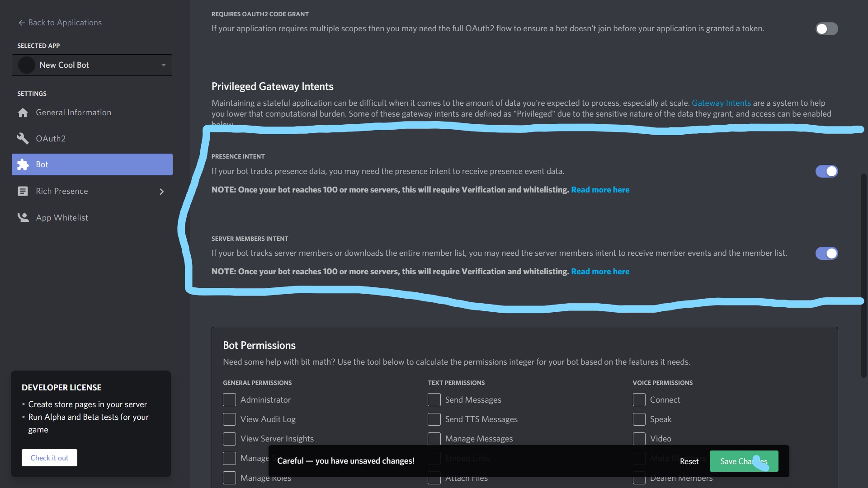Screen dimensions: 868x488
Task: Click the New Cool Bot avatar circle
Action: pyautogui.click(x=26, y=65)
